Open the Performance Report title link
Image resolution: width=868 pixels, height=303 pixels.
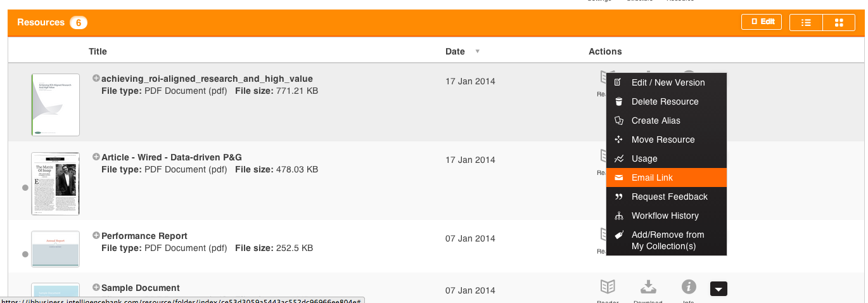(x=144, y=236)
